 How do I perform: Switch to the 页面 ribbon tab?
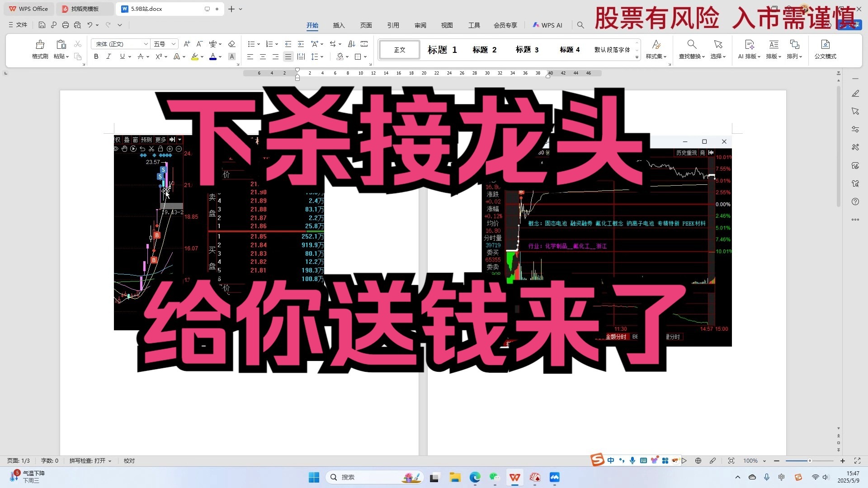[366, 25]
